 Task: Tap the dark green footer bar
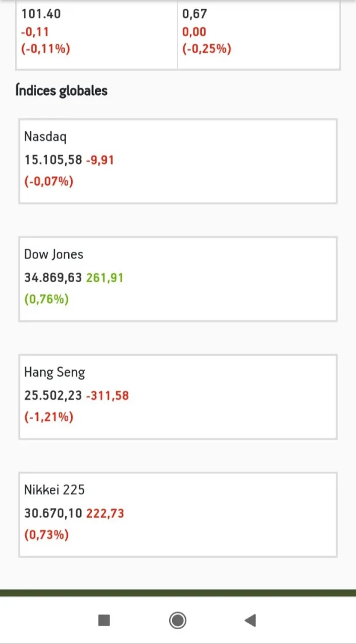(x=178, y=593)
